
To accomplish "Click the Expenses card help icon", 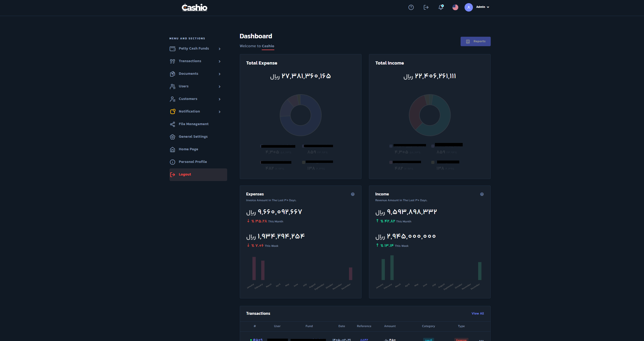I will coord(353,194).
